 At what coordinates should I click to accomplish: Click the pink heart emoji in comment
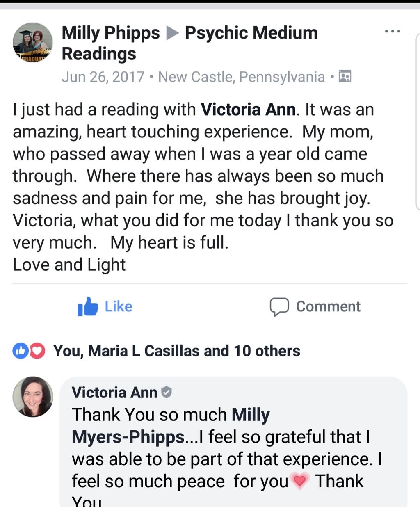point(300,481)
